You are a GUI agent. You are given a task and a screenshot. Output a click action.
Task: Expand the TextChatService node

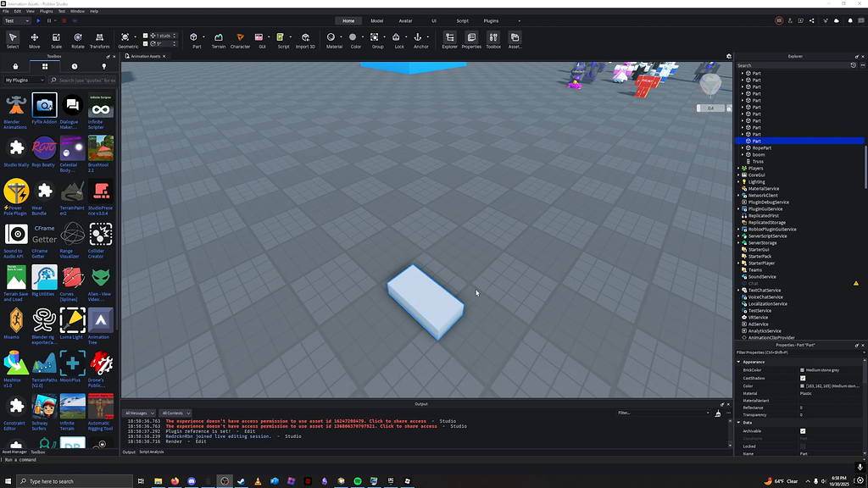point(738,291)
